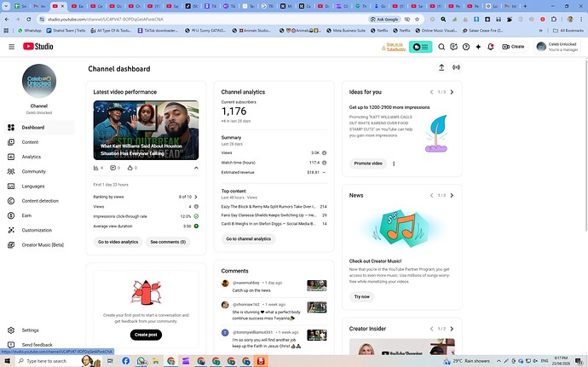Open the Celeb Unlocked account menu
The image size is (588, 367).
click(557, 47)
